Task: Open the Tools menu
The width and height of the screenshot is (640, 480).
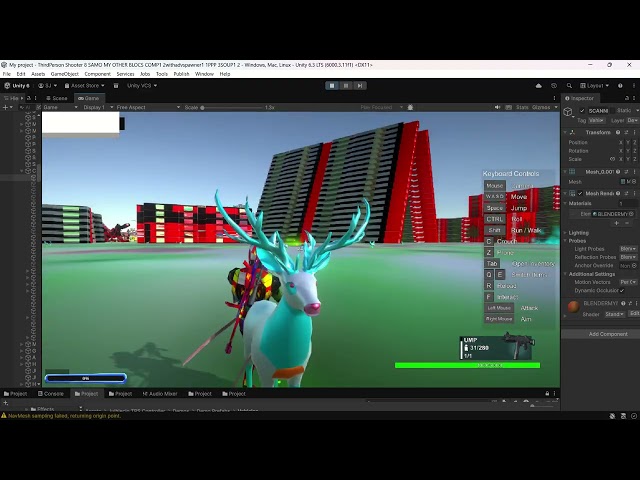Action: (162, 74)
